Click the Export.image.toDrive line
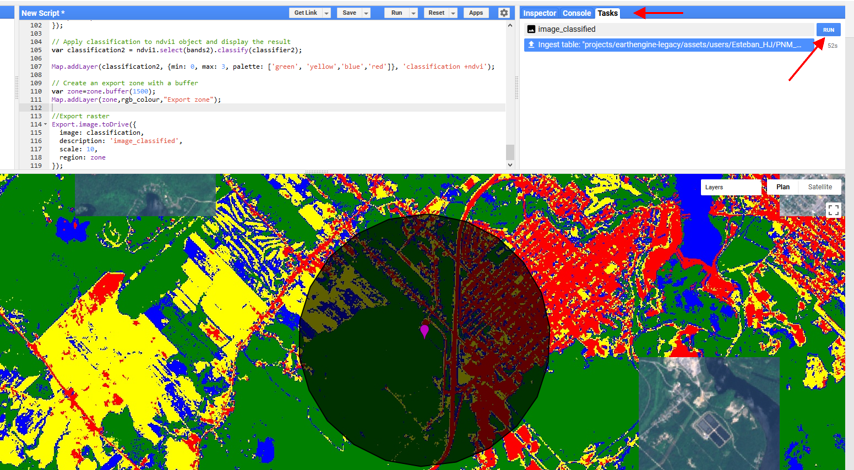 (x=94, y=124)
